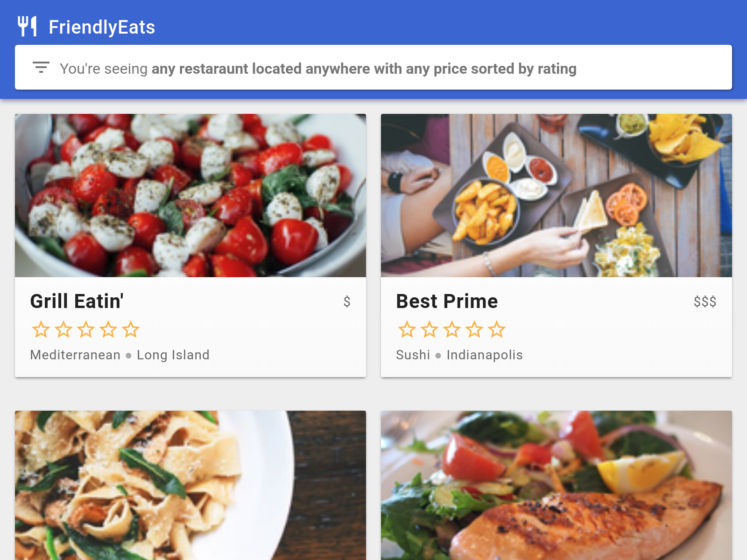Click the first star of Grill Eatin' rating
Image resolution: width=747 pixels, height=560 pixels.
pos(41,329)
